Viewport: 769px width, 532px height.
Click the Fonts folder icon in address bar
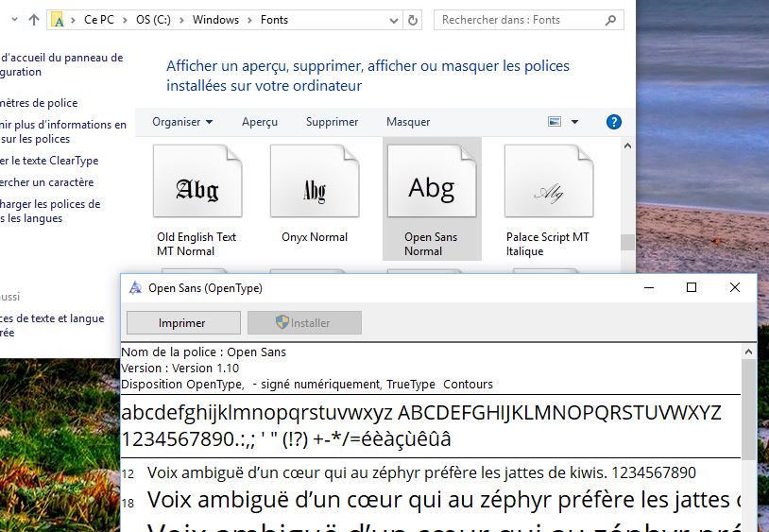coord(58,20)
